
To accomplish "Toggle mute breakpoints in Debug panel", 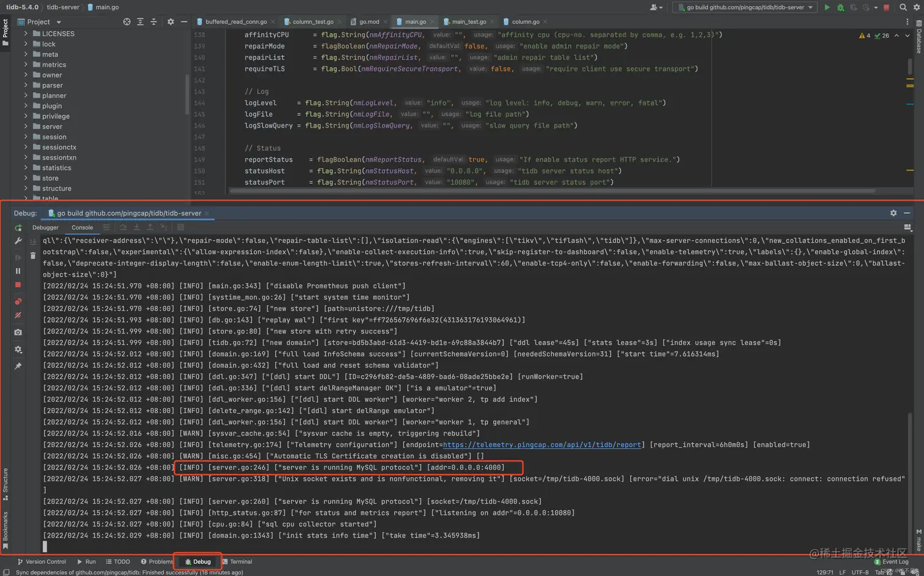I will (18, 316).
